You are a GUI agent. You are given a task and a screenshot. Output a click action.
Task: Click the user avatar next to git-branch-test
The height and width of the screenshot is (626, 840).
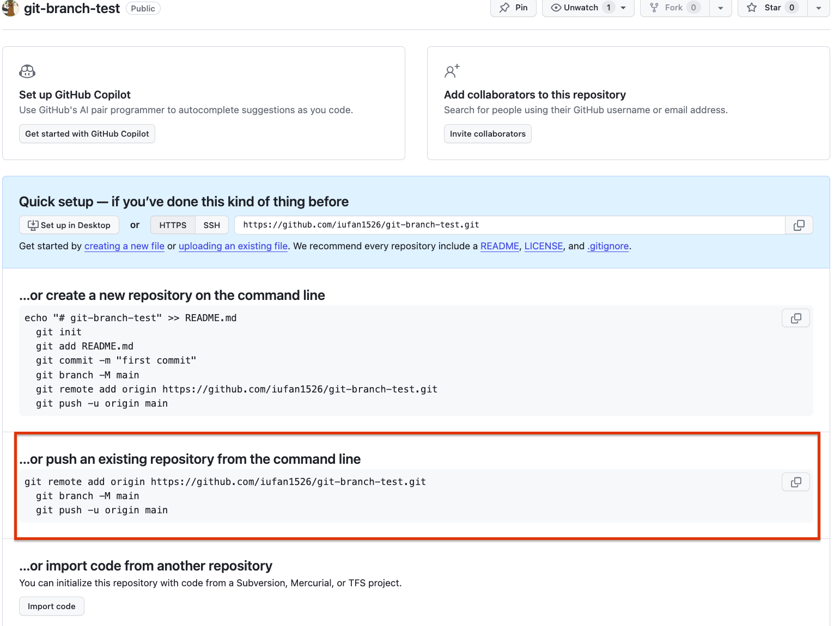click(x=10, y=8)
